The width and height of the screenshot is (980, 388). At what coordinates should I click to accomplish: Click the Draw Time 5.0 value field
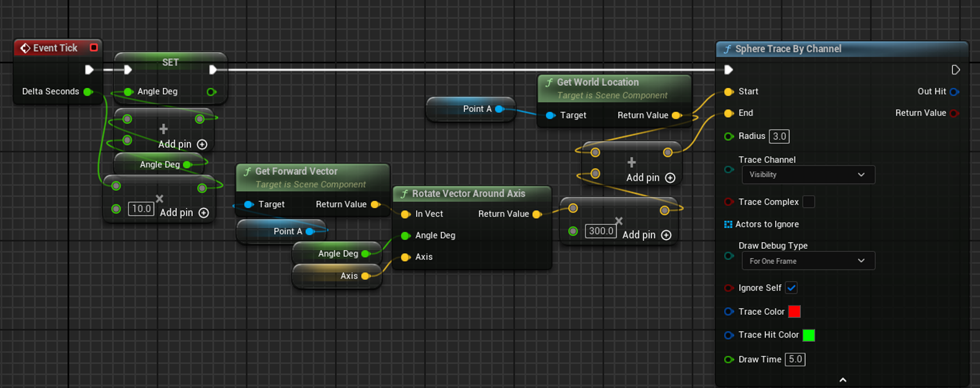tap(795, 360)
